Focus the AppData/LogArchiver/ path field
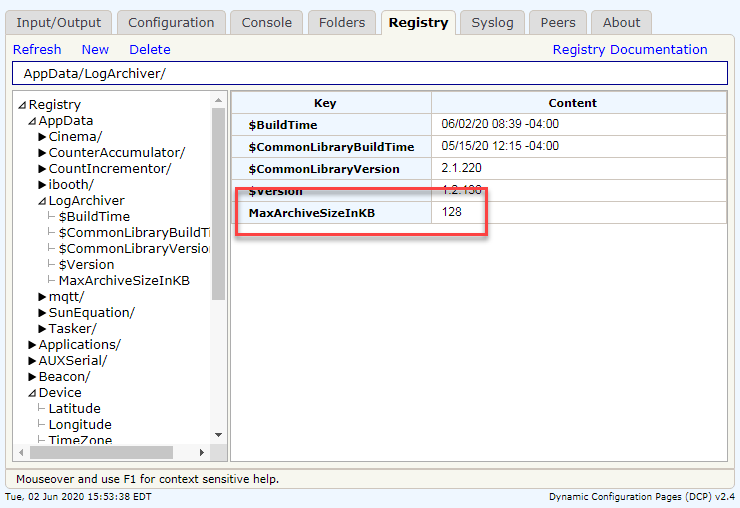The image size is (740, 508). [370, 74]
